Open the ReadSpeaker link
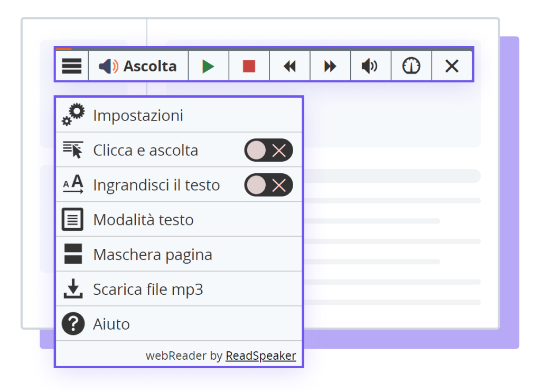Screen dimensions: 542x392 pyautogui.click(x=260, y=356)
